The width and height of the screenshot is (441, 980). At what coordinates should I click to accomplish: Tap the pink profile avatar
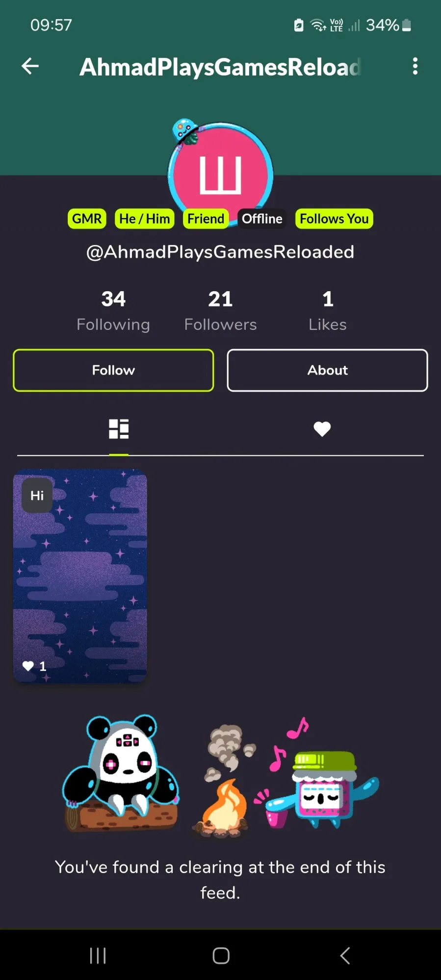coord(220,174)
